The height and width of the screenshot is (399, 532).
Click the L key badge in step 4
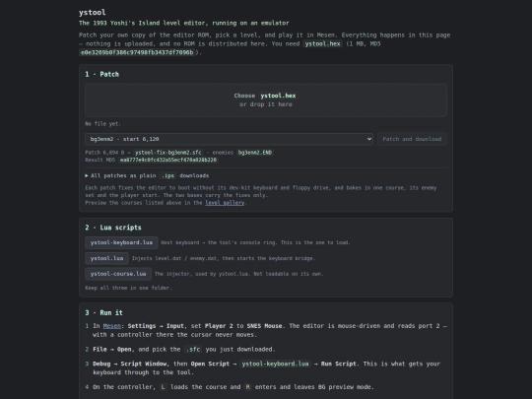pyautogui.click(x=164, y=387)
